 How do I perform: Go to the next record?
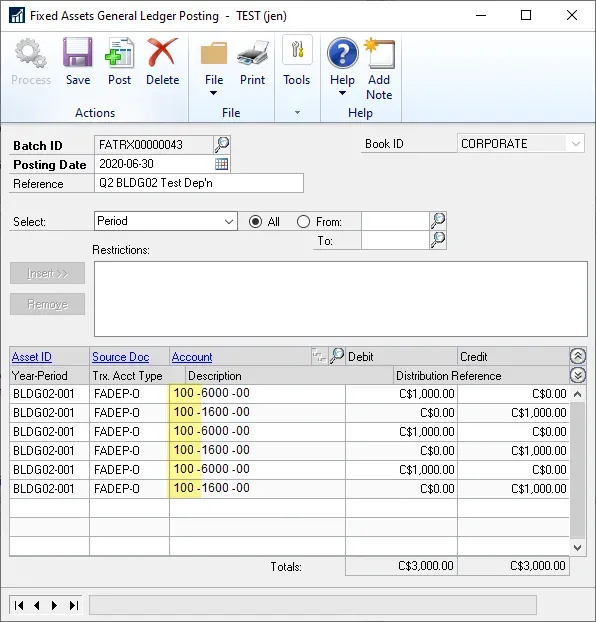pos(54,605)
